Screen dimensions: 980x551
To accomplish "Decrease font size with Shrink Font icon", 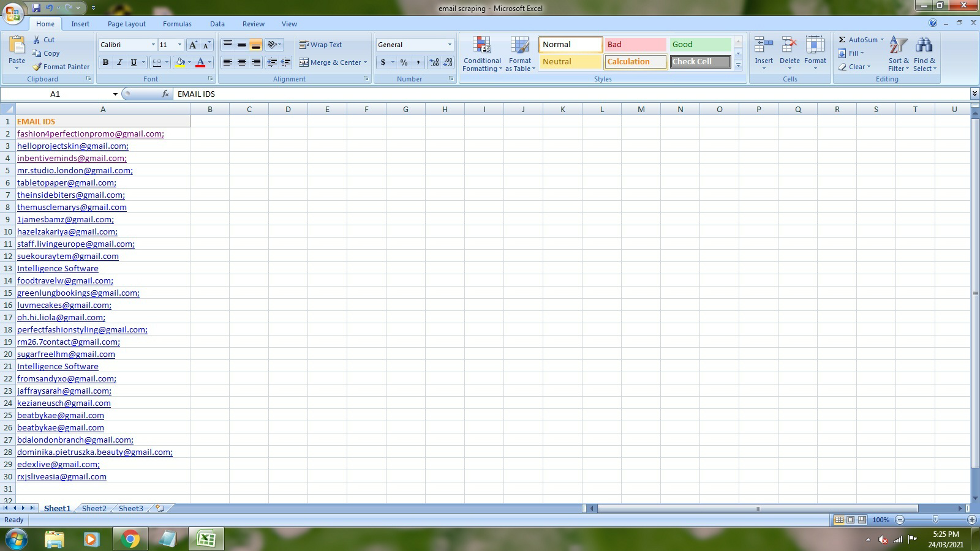I will coord(206,45).
